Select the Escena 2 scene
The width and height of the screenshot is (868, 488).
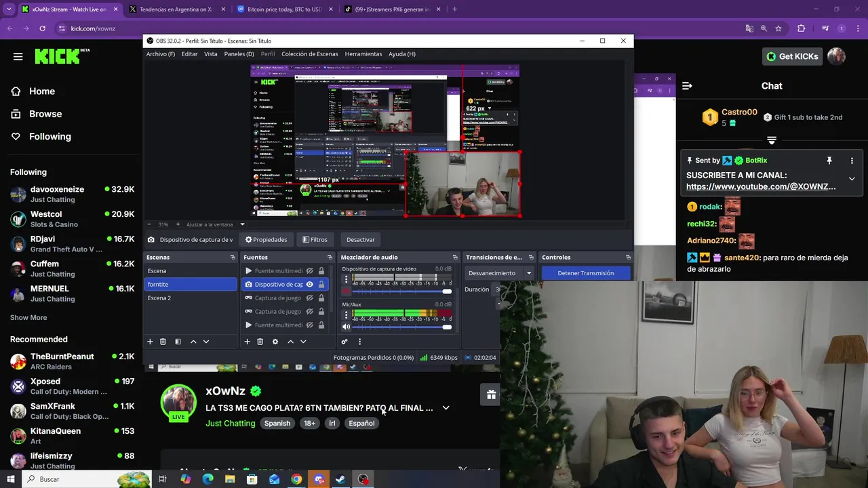[x=190, y=298]
